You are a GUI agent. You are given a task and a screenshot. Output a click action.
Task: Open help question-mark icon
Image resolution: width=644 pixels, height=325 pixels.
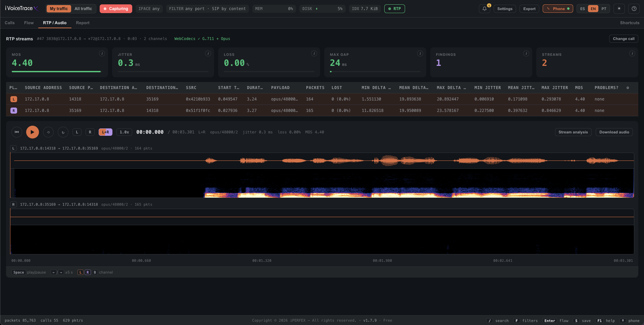coord(634,9)
